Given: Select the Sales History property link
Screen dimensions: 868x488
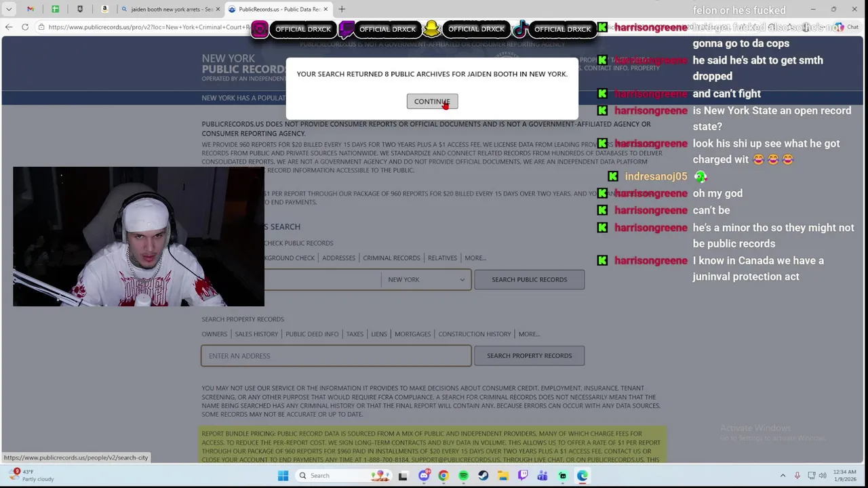Looking at the screenshot, I should tap(256, 333).
